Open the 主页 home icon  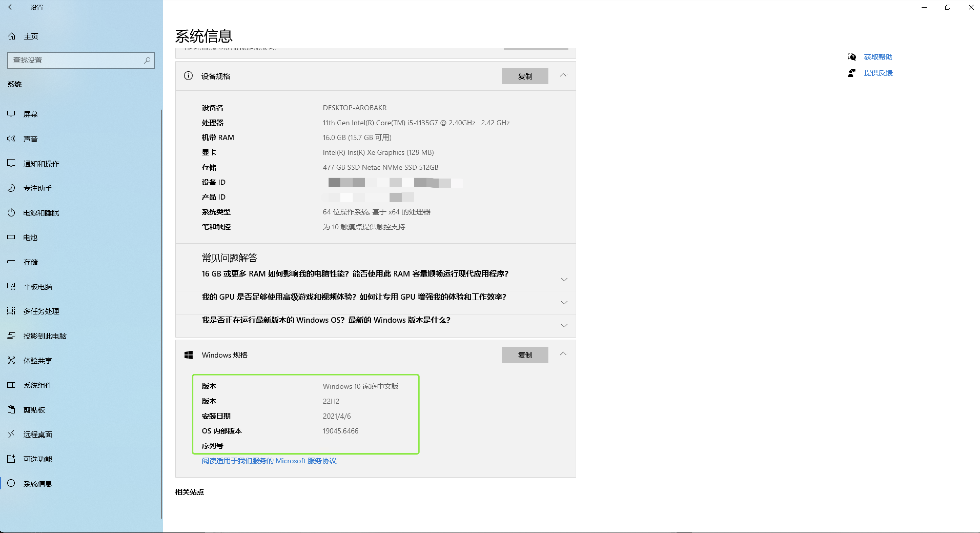coord(12,36)
